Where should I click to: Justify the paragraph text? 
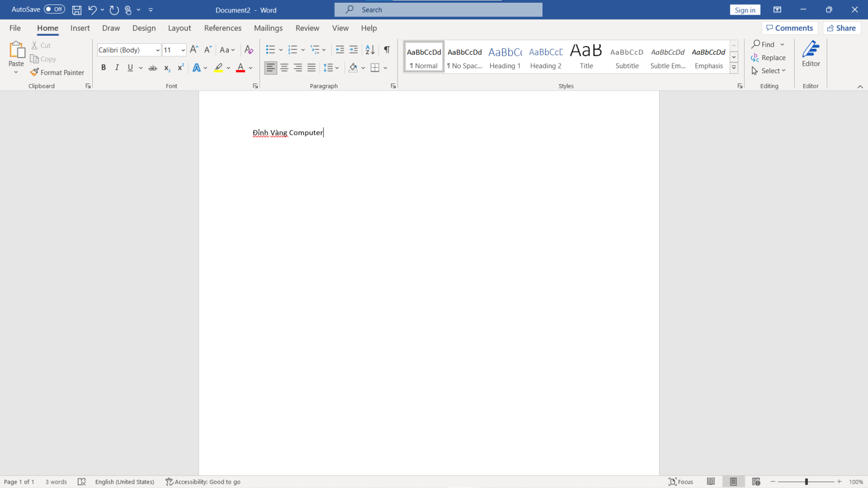coord(311,68)
